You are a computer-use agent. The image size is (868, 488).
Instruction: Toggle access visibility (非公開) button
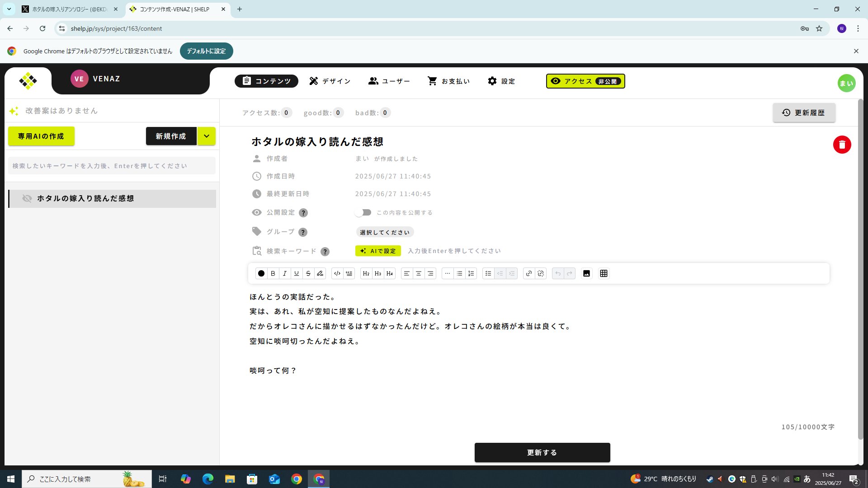coord(585,81)
